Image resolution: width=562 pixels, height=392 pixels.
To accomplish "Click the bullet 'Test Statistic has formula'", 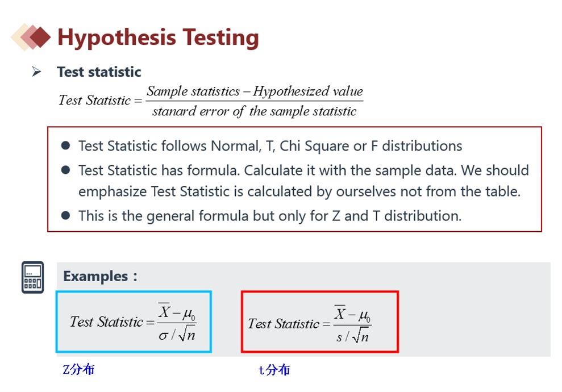I will coord(303,181).
